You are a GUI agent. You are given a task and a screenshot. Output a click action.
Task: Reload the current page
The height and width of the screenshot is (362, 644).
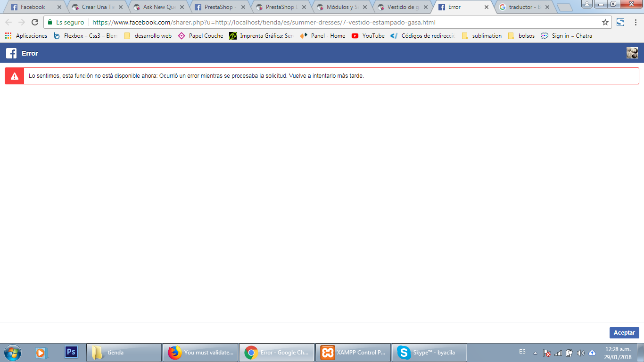coord(34,22)
